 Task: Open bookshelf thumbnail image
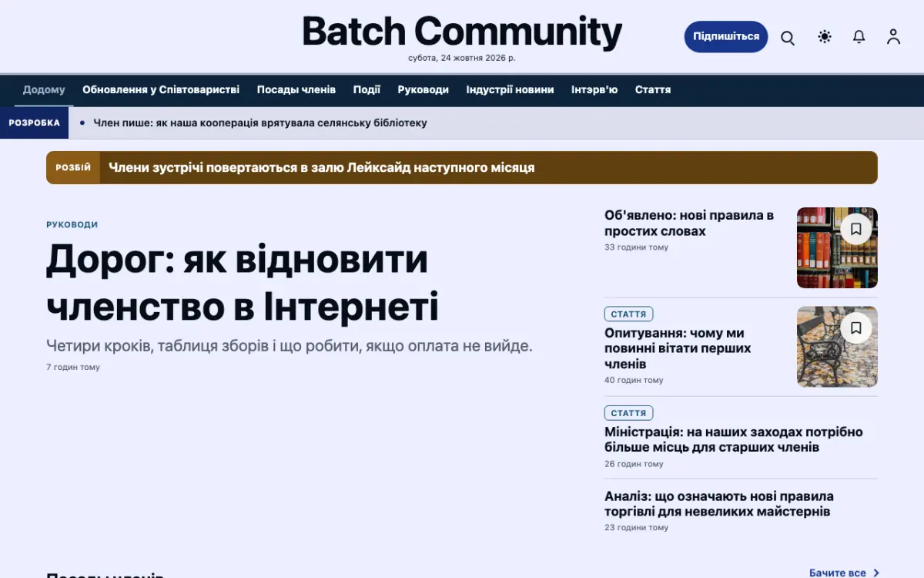837,247
